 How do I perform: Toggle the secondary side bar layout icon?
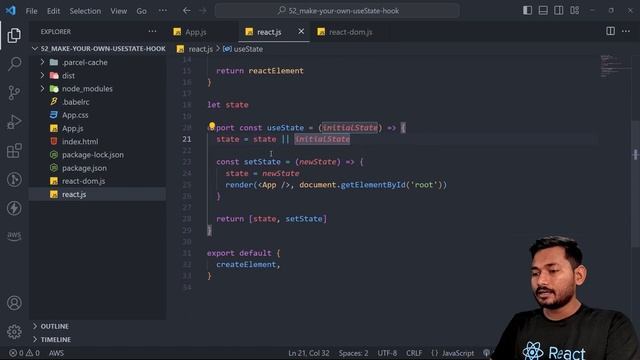[x=559, y=11]
